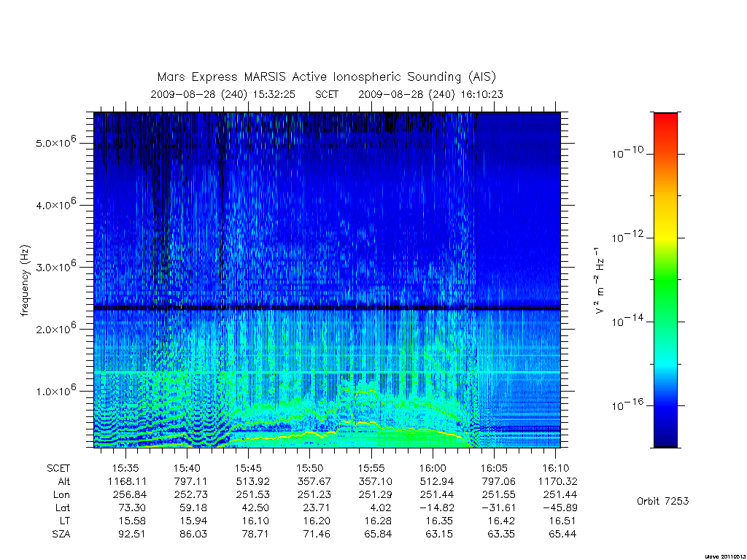747x560 pixels.
Task: Click the start timestamp 15:32:25
Action: coord(274,94)
